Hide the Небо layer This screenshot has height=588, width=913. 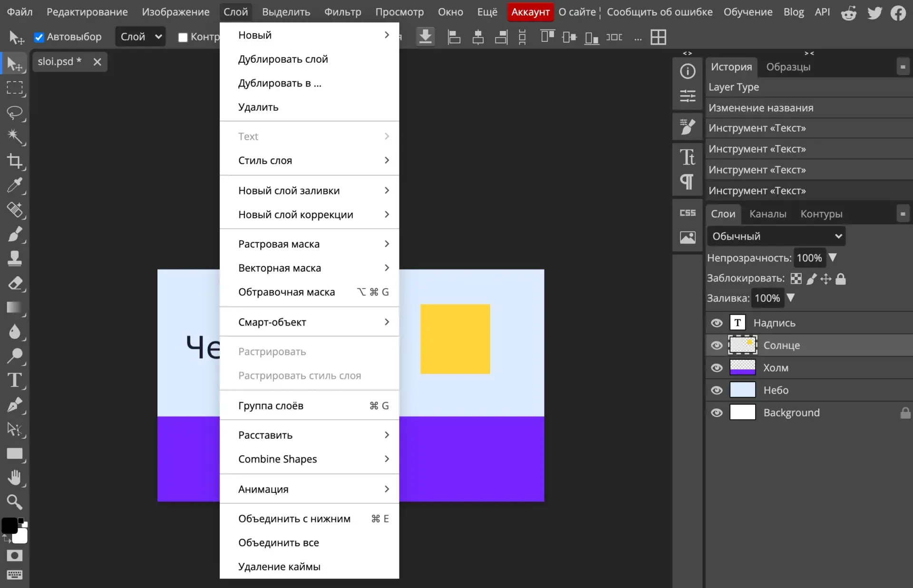click(x=717, y=390)
